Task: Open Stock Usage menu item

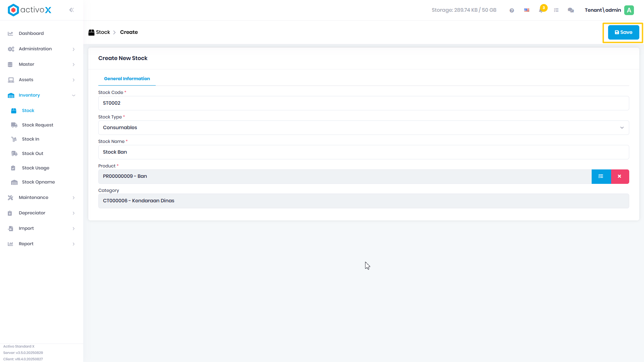Action: (36, 168)
